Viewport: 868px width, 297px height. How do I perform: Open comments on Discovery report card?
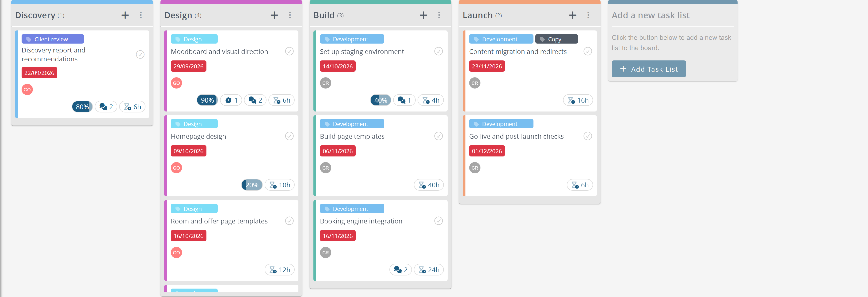tap(106, 107)
